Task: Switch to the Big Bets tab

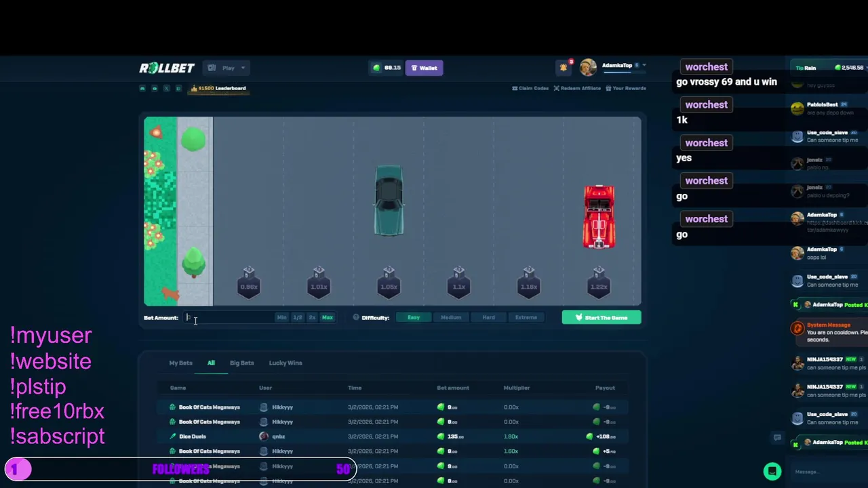Action: [241, 363]
